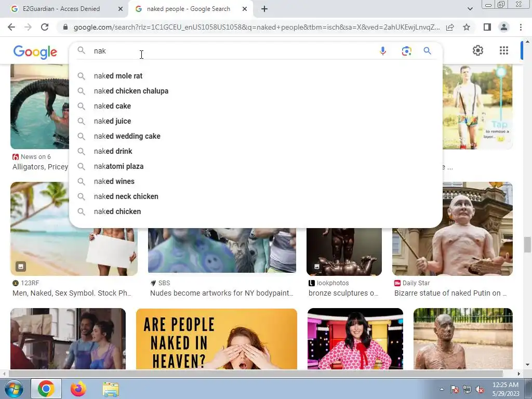Show hidden system tray icons
Image resolution: width=532 pixels, height=399 pixels.
tap(442, 389)
